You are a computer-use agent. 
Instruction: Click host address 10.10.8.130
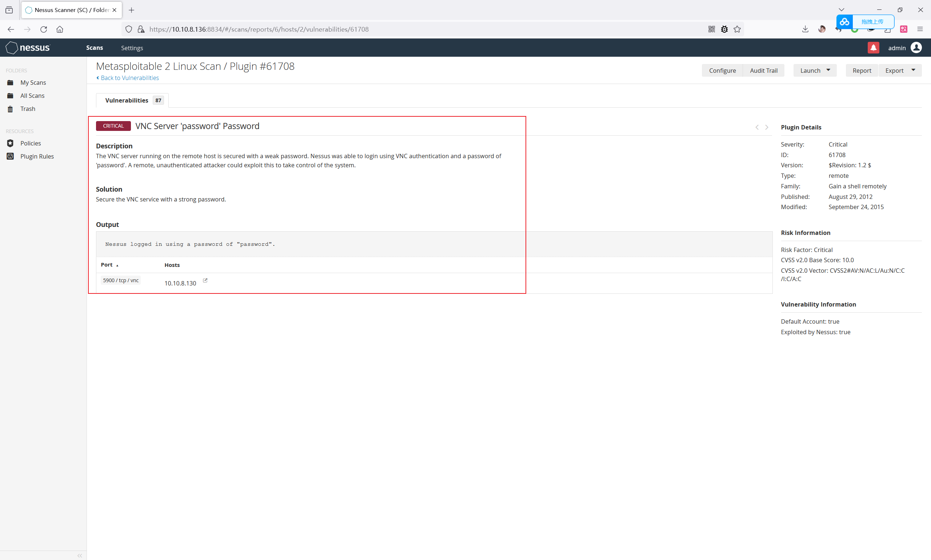coord(180,283)
